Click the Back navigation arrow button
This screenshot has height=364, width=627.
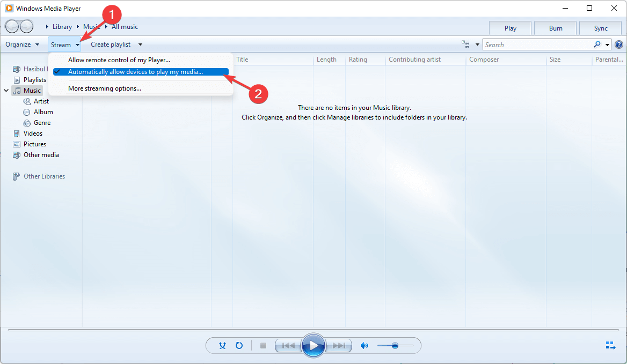[12, 27]
